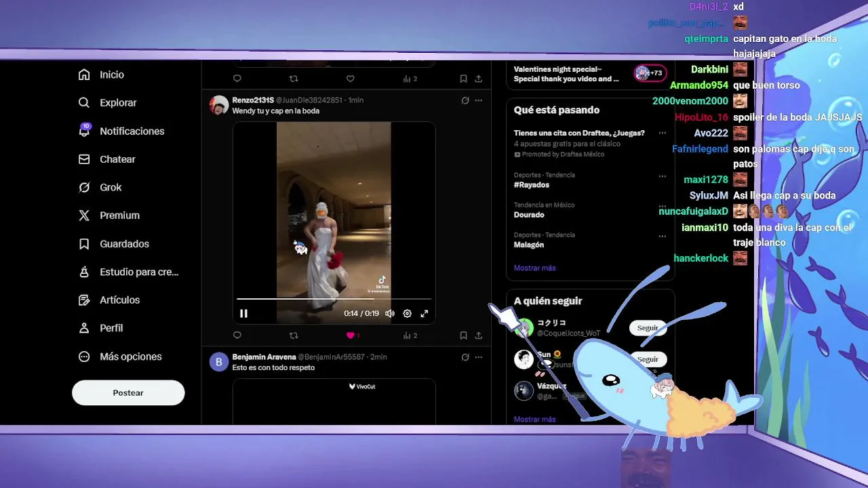Click chat username SyluxJM
The image size is (868, 488).
[709, 196]
